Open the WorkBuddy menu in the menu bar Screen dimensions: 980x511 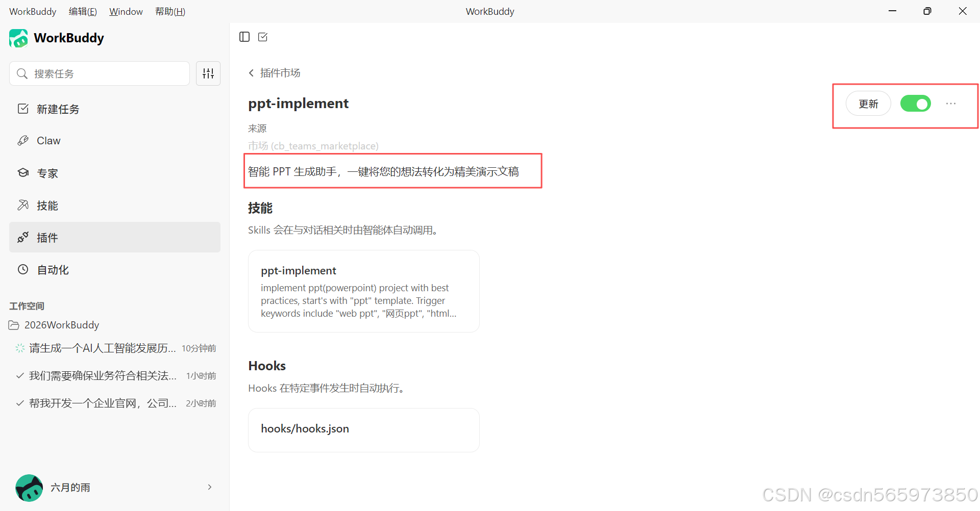click(x=33, y=11)
